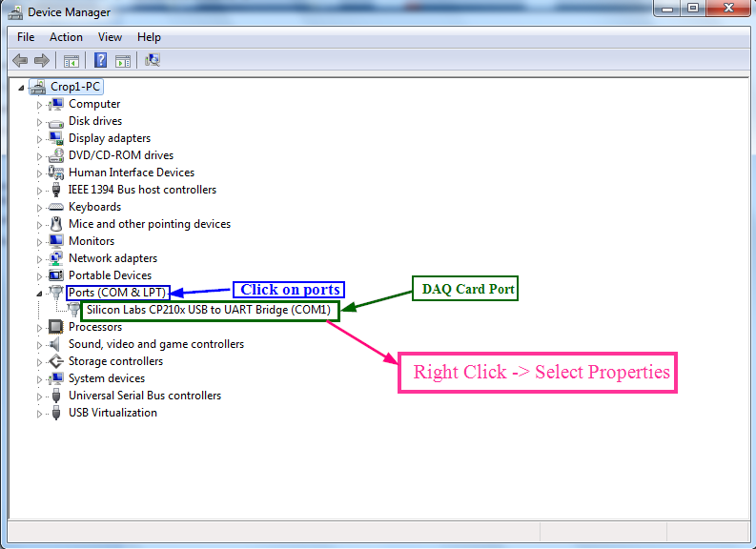The image size is (756, 549).
Task: Click the Forward arrow toolbar button
Action: click(41, 60)
